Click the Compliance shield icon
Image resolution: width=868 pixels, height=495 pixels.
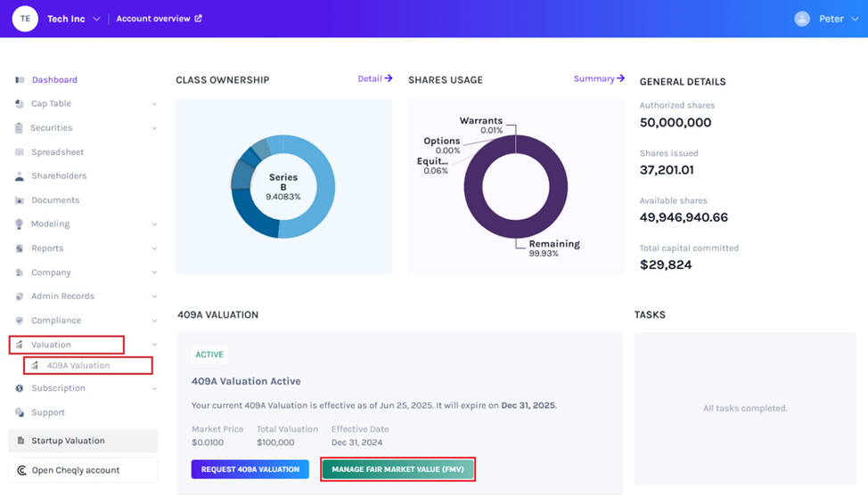(20, 321)
